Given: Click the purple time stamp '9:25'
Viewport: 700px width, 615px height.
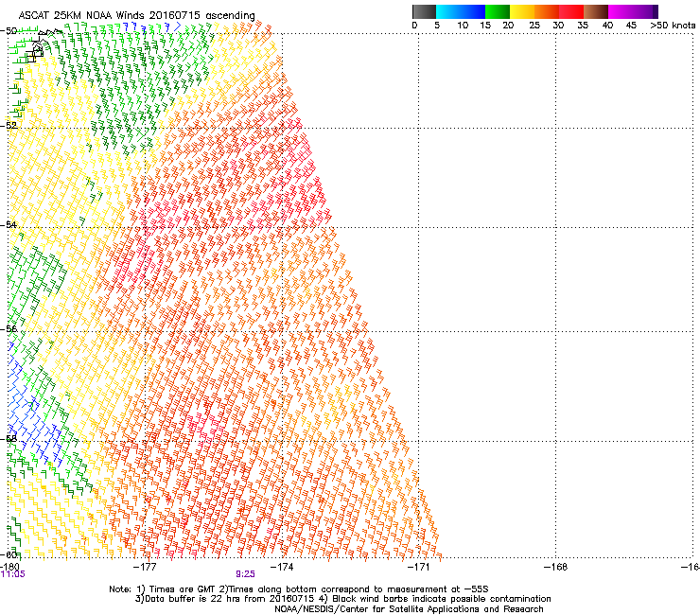Looking at the screenshot, I should pos(246,574).
